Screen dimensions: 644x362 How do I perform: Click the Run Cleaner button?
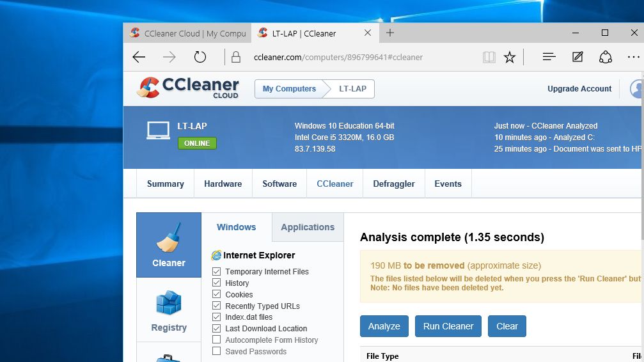click(448, 326)
